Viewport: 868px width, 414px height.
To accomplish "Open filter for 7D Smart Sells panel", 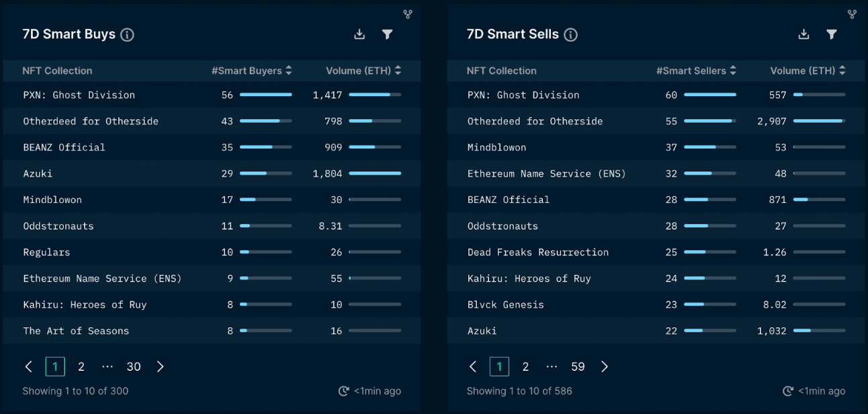I will pos(831,34).
